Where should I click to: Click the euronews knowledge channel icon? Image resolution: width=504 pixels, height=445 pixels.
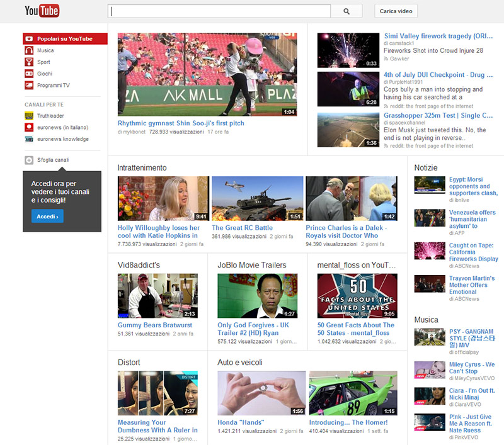pos(29,139)
